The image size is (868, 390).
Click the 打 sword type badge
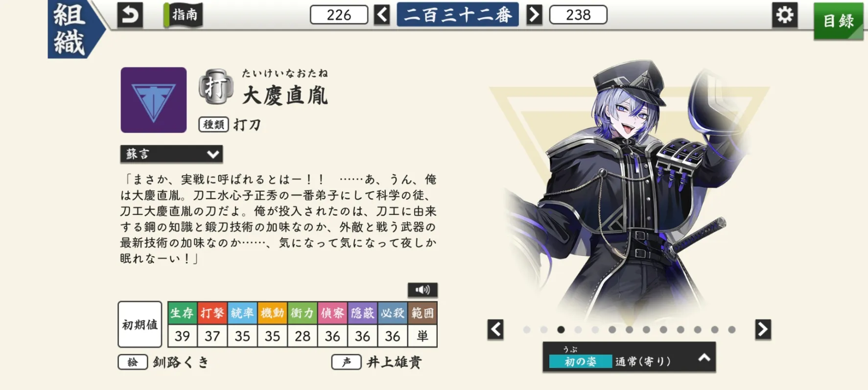pos(216,87)
